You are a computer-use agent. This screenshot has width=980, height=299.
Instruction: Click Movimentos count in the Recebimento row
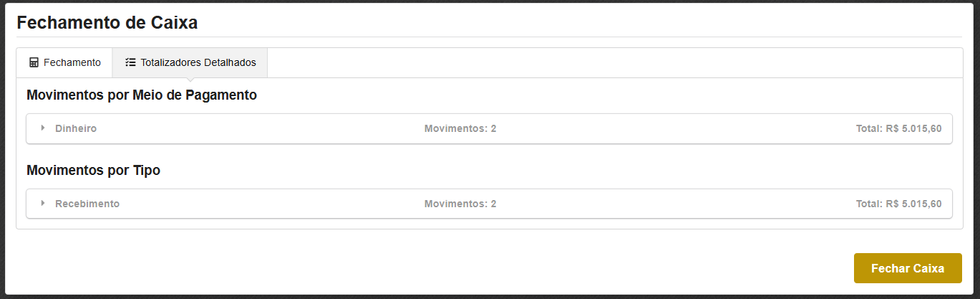pos(460,204)
